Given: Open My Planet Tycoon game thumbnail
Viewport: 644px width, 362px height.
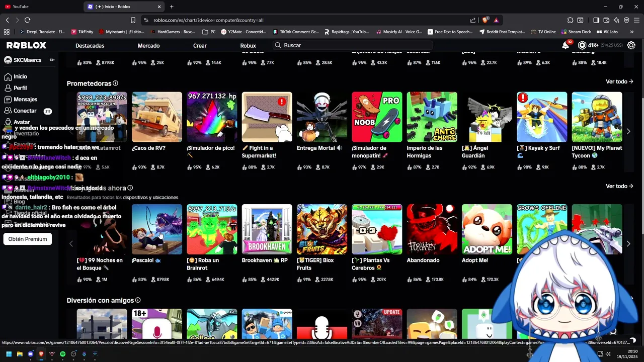Looking at the screenshot, I should click(x=597, y=117).
